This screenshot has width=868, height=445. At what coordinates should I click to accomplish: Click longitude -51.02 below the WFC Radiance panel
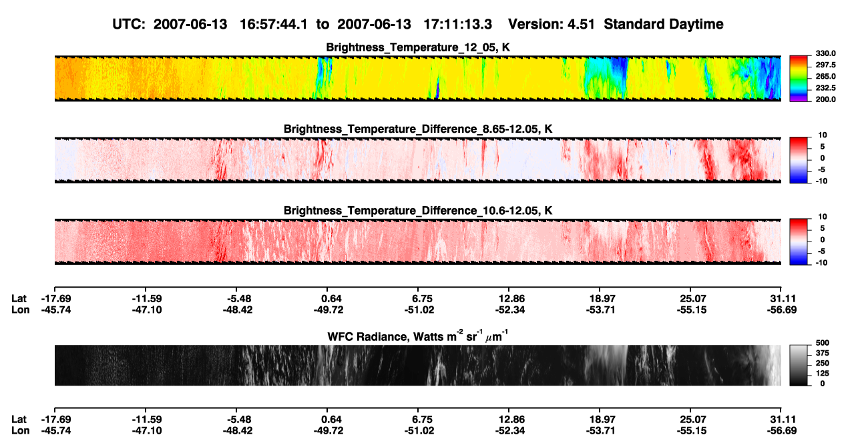(419, 430)
